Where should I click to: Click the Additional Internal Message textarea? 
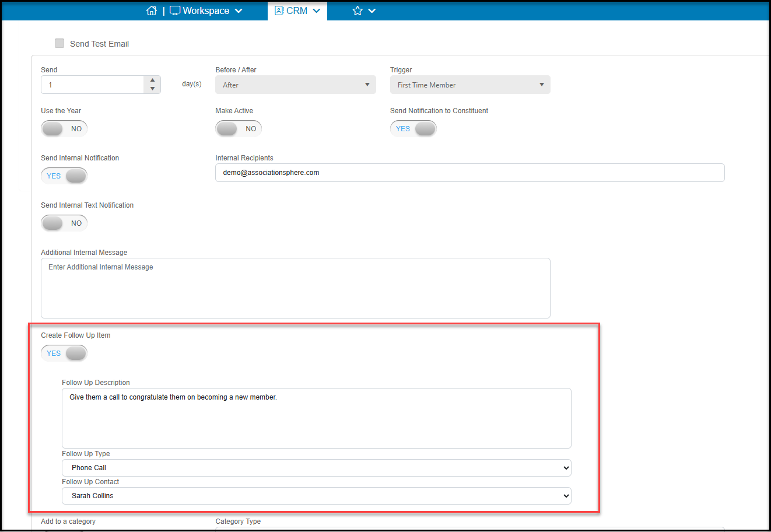pos(296,288)
